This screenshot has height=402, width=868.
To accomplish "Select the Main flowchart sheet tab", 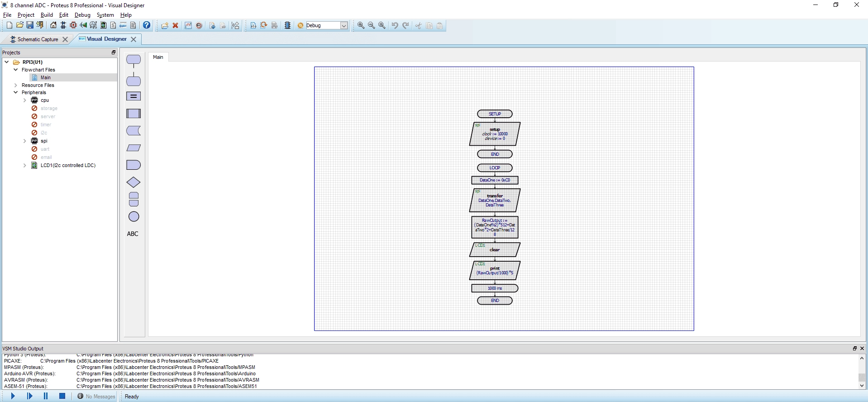I will click(x=158, y=57).
